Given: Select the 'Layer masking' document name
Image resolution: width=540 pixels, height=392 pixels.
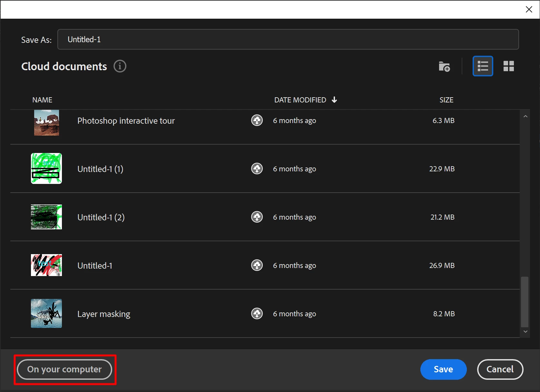Looking at the screenshot, I should (x=104, y=314).
